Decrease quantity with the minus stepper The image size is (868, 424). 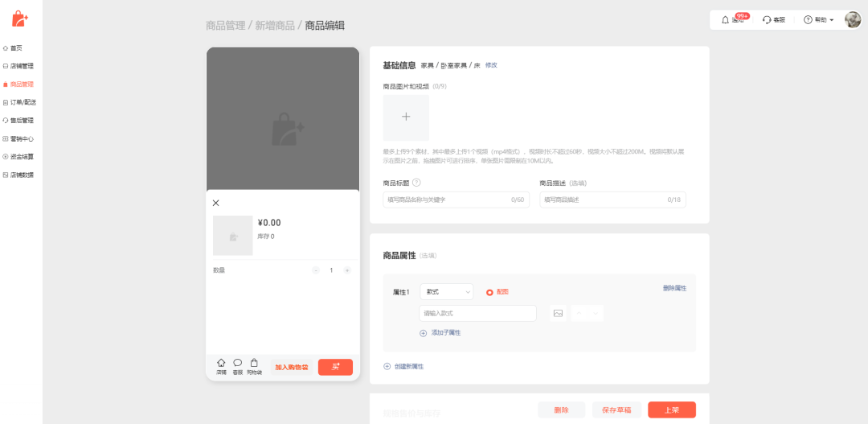click(x=316, y=270)
